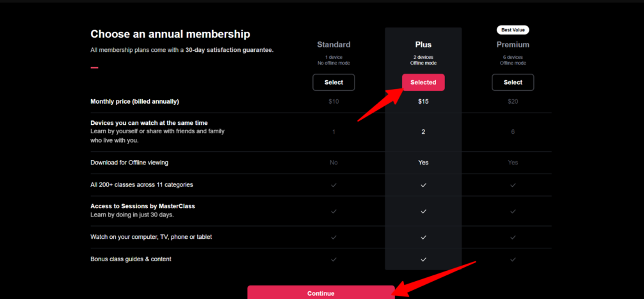This screenshot has width=644, height=299.
Task: Click the Premium checkmark for All 200+ classes
Action: (513, 185)
